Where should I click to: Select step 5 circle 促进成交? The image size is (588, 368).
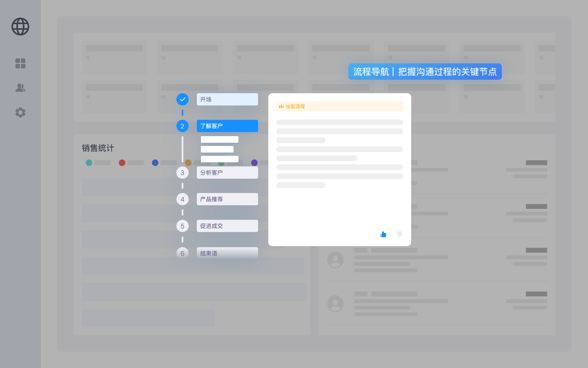pos(183,226)
